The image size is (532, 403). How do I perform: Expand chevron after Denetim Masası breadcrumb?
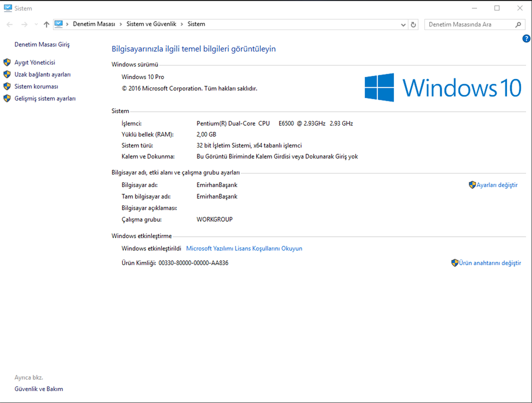[x=121, y=24]
